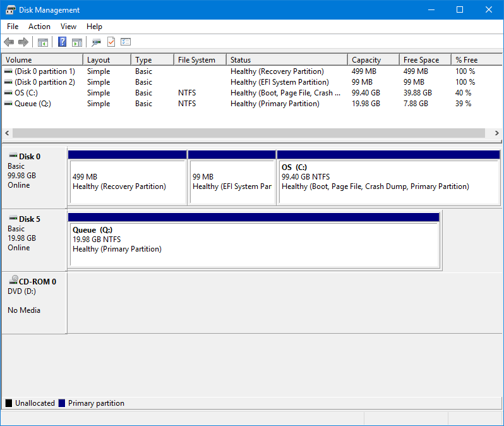Open the Action menu
Screen dimensions: 504x426
coord(39,27)
